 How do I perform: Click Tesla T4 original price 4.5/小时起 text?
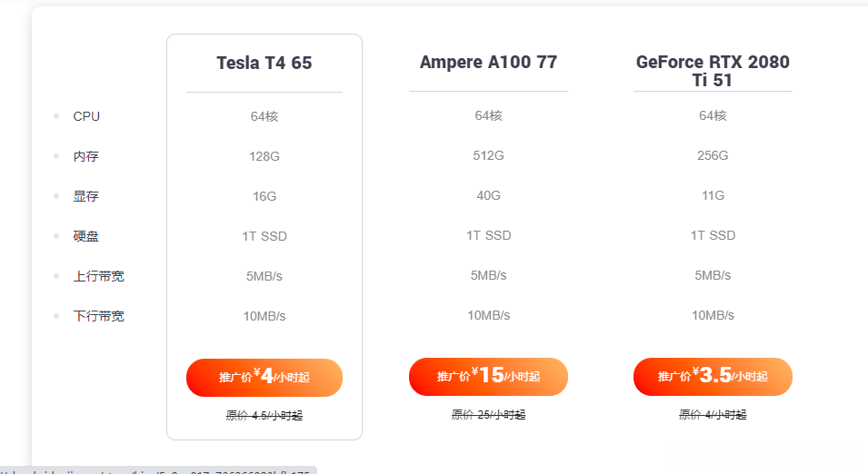point(264,416)
